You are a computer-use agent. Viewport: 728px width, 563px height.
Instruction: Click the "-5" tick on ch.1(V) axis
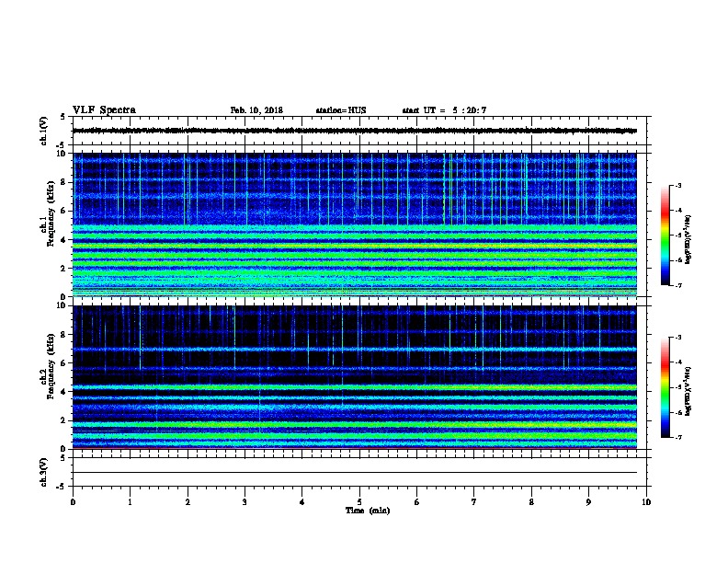click(x=62, y=145)
